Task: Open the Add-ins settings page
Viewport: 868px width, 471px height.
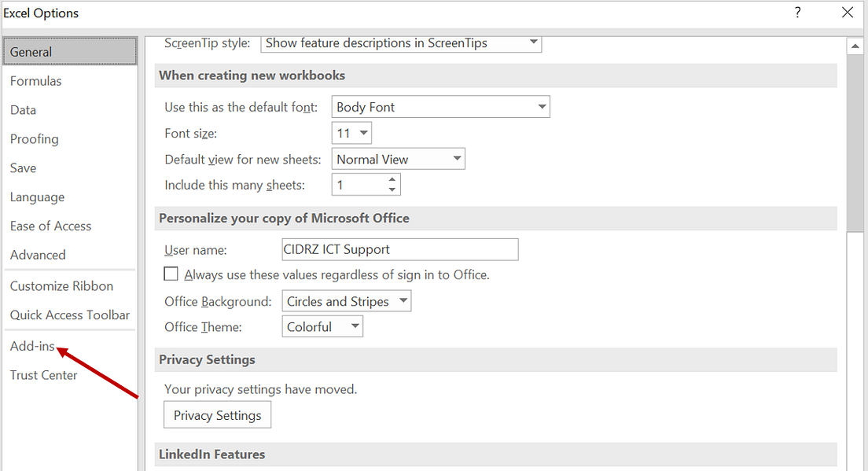Action: pos(32,346)
